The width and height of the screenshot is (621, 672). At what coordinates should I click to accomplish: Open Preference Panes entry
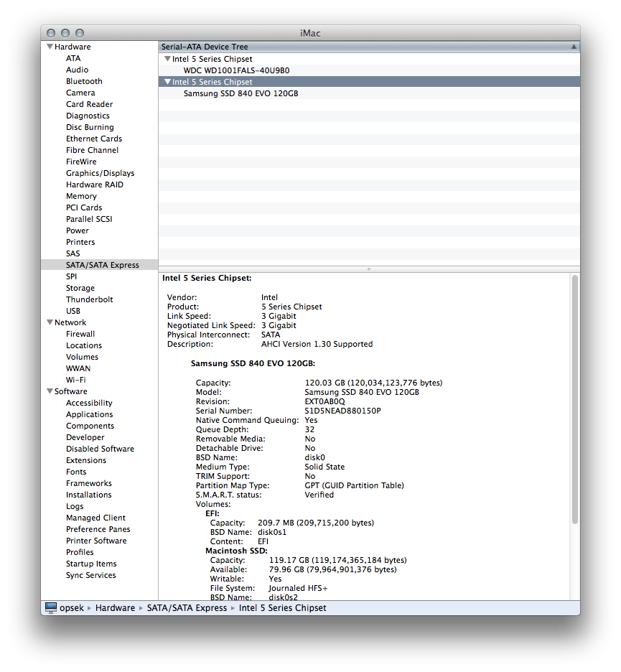tap(98, 529)
